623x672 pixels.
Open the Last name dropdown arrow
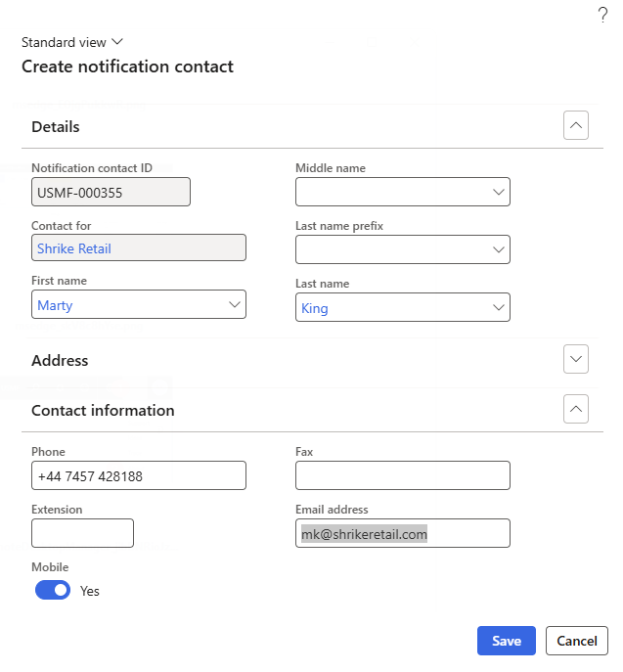pos(499,308)
